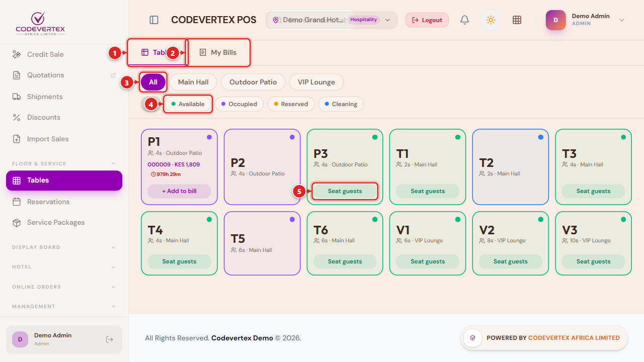Expand the Display Board section
The image size is (644, 362).
[64, 247]
